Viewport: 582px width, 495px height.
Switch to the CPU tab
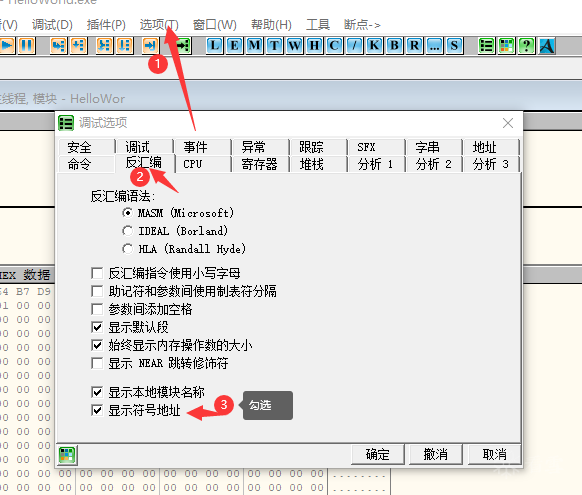pos(203,164)
